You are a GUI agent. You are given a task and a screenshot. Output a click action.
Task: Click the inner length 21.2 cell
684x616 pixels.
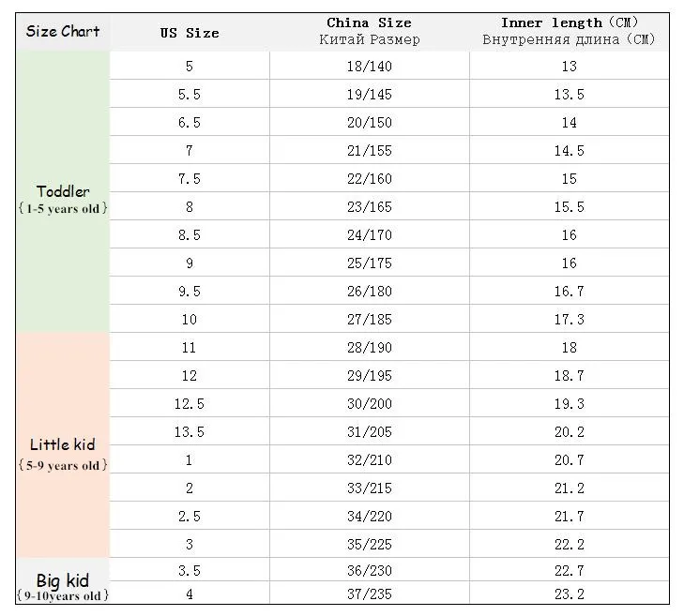pyautogui.click(x=569, y=488)
